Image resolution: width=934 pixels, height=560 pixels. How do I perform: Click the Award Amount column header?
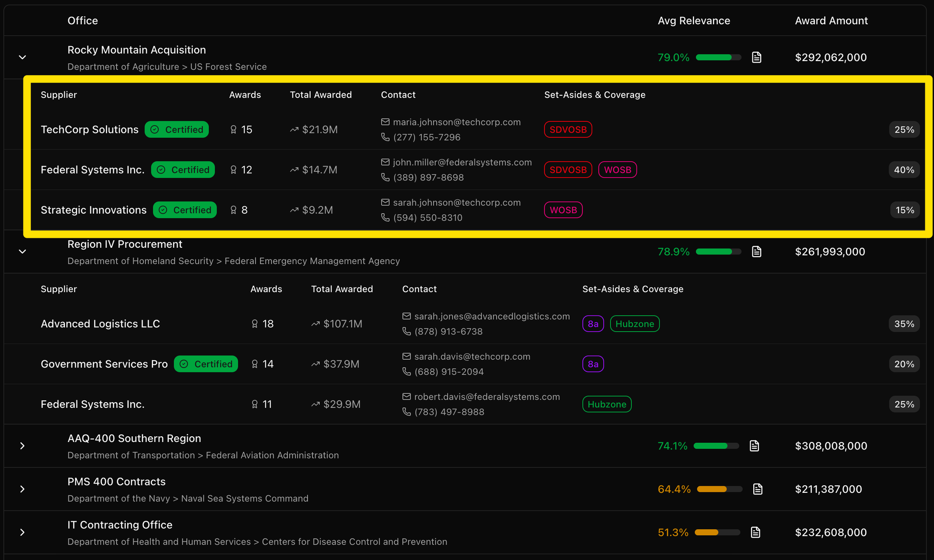pyautogui.click(x=831, y=21)
